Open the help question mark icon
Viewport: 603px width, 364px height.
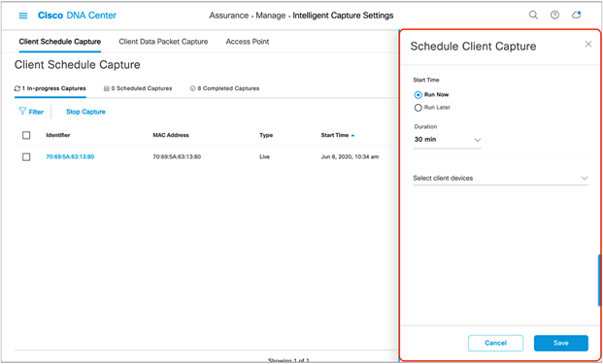[554, 15]
